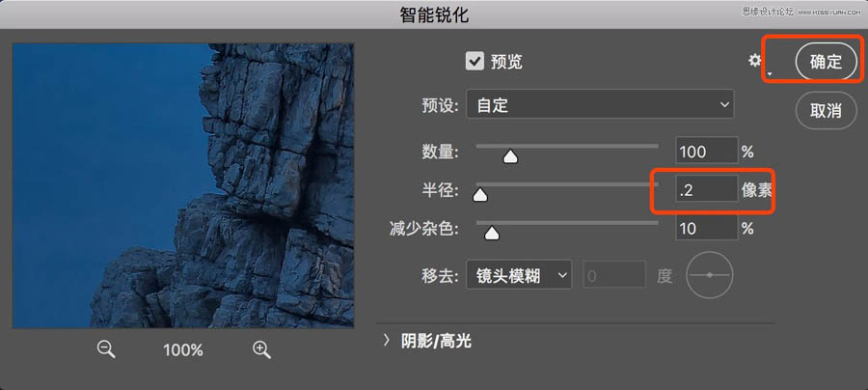Click the 100% zoom level text
Screen dimensions: 868x390
point(183,350)
